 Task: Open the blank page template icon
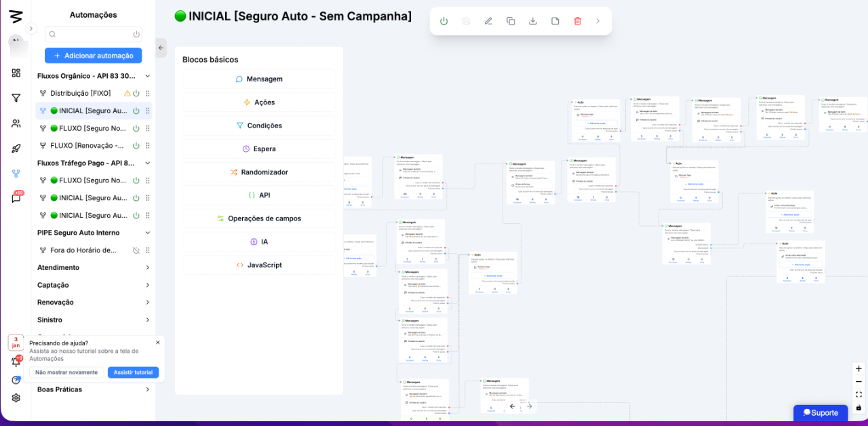point(555,21)
